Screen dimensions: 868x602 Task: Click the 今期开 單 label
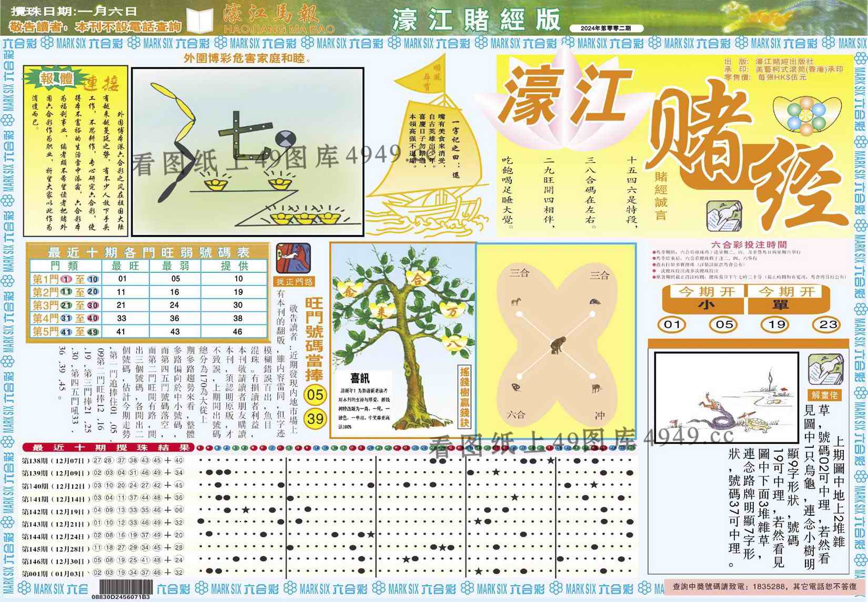(788, 299)
